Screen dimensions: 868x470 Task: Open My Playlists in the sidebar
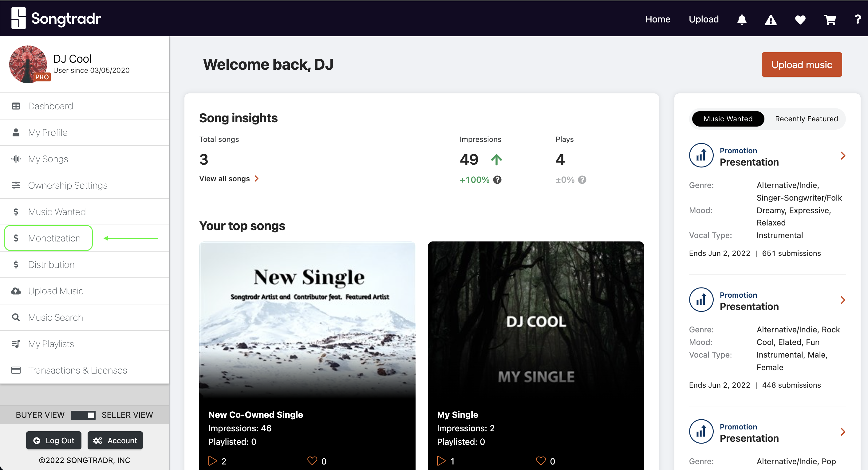[85, 344]
